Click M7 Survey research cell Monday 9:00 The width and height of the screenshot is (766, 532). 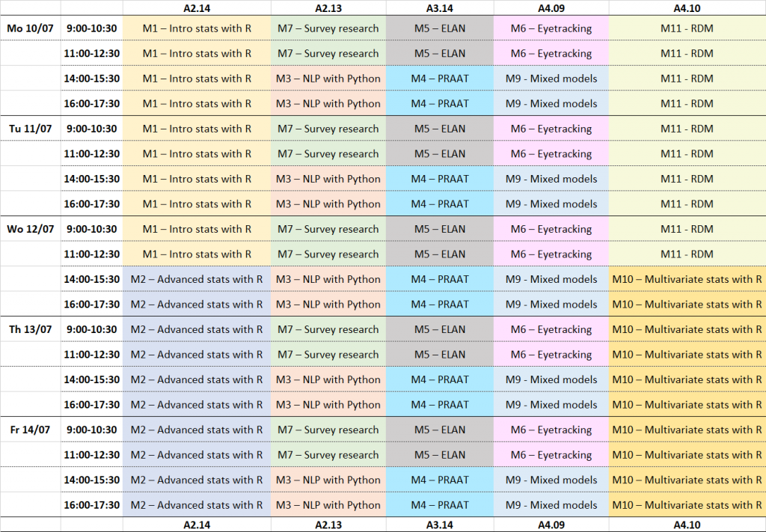click(328, 28)
